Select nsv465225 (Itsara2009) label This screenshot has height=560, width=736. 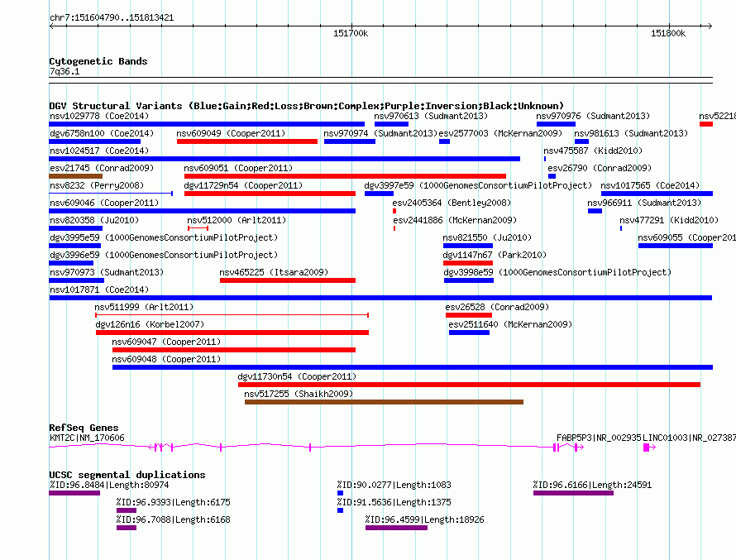click(274, 272)
